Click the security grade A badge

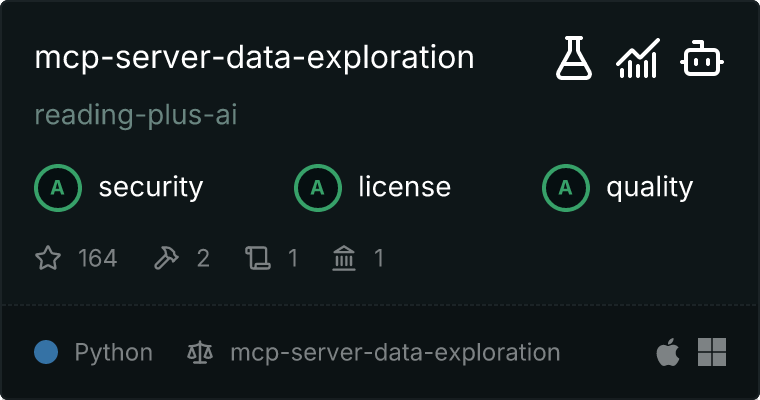point(58,188)
